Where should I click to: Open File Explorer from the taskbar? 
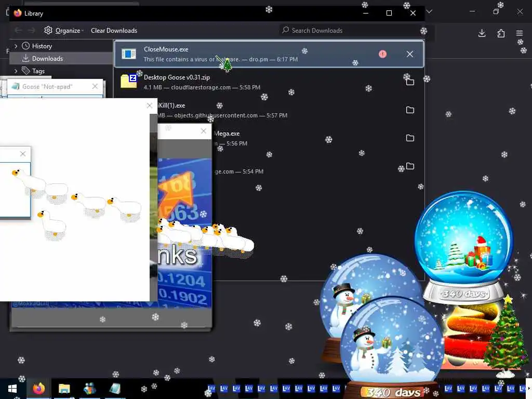(64, 389)
